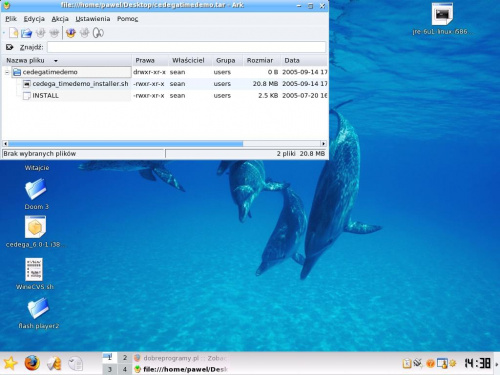Switch to virtual desktop 2 in pager

click(x=125, y=358)
